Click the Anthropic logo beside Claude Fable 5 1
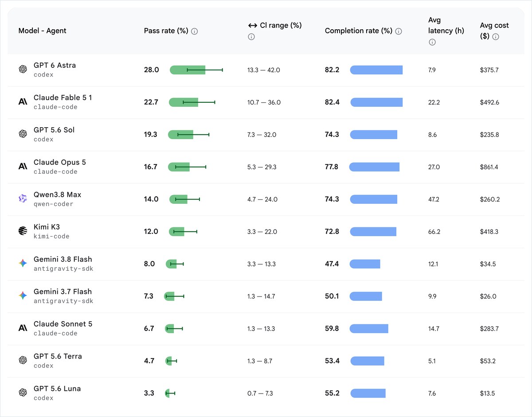The width and height of the screenshot is (532, 417). pyautogui.click(x=23, y=102)
